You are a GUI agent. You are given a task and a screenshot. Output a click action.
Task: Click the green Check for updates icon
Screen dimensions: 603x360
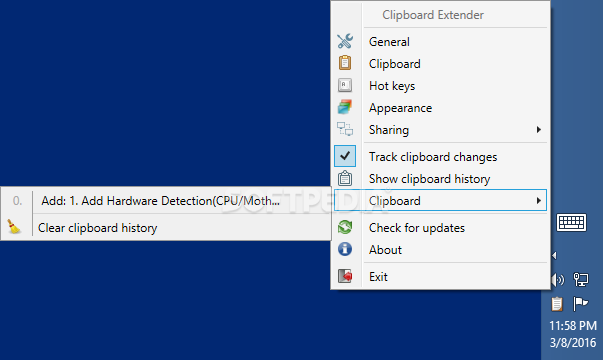[x=345, y=227]
